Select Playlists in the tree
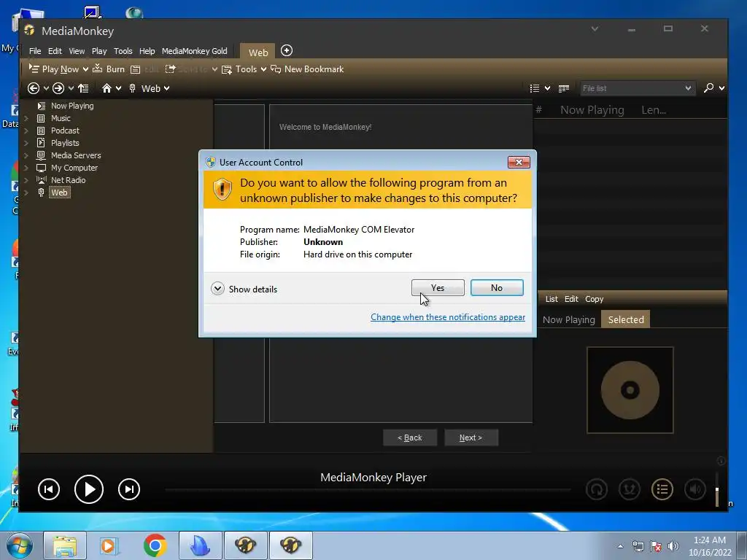The width and height of the screenshot is (747, 560). tap(65, 143)
